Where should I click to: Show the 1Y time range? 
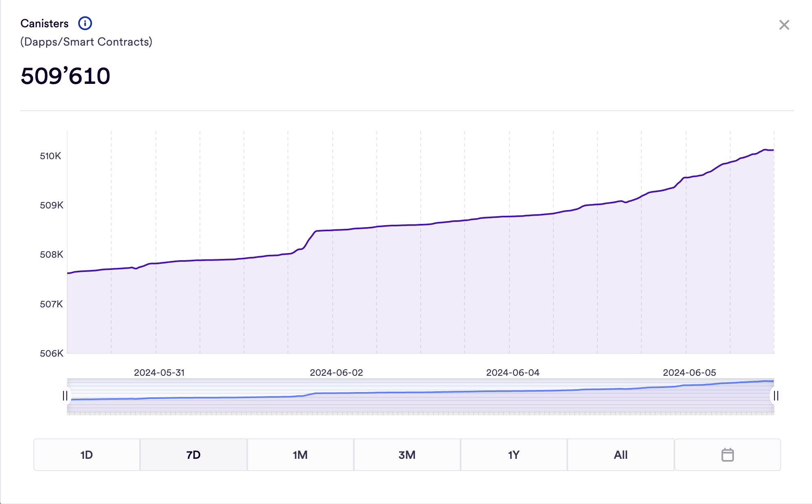(x=514, y=455)
